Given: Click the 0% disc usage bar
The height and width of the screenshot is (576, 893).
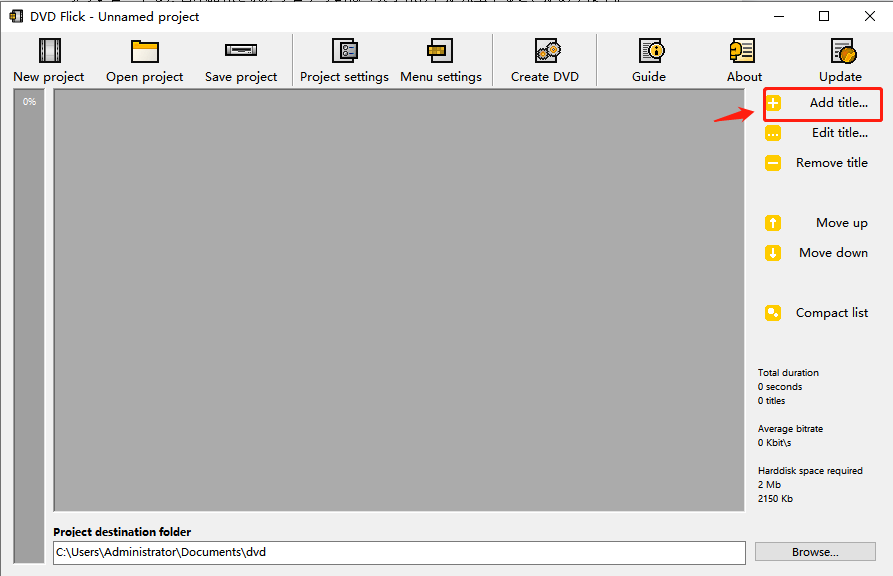Looking at the screenshot, I should point(29,326).
